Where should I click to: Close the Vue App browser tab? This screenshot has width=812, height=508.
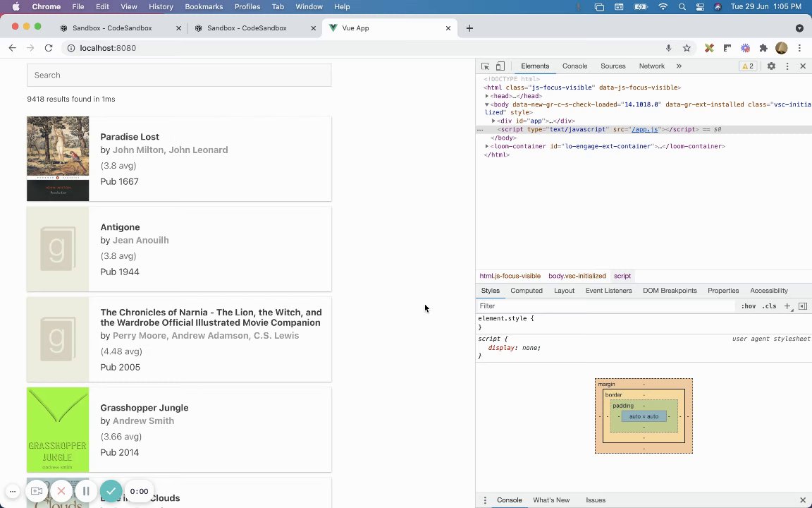click(448, 28)
